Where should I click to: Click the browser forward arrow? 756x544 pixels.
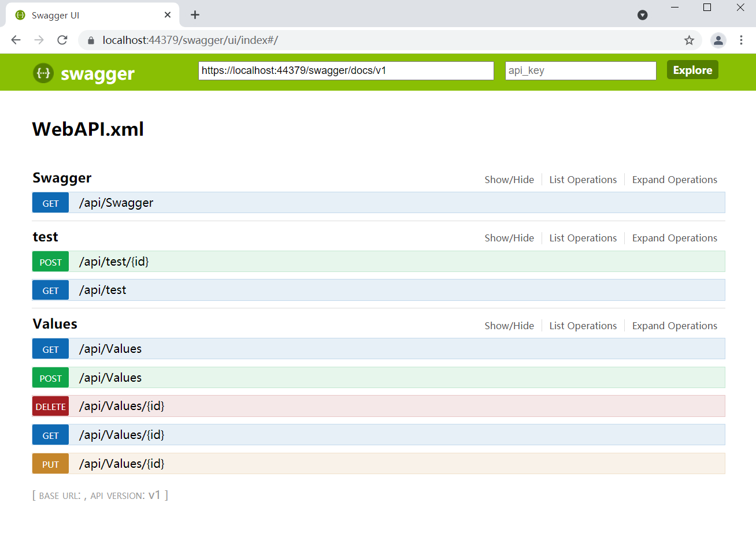(x=39, y=40)
